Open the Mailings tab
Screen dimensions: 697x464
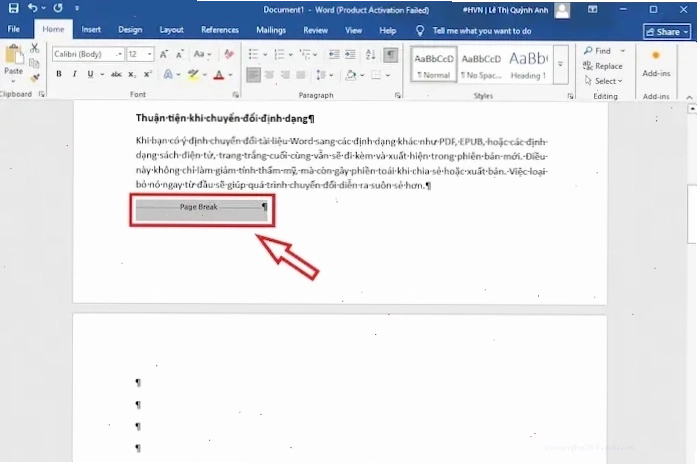(x=271, y=30)
